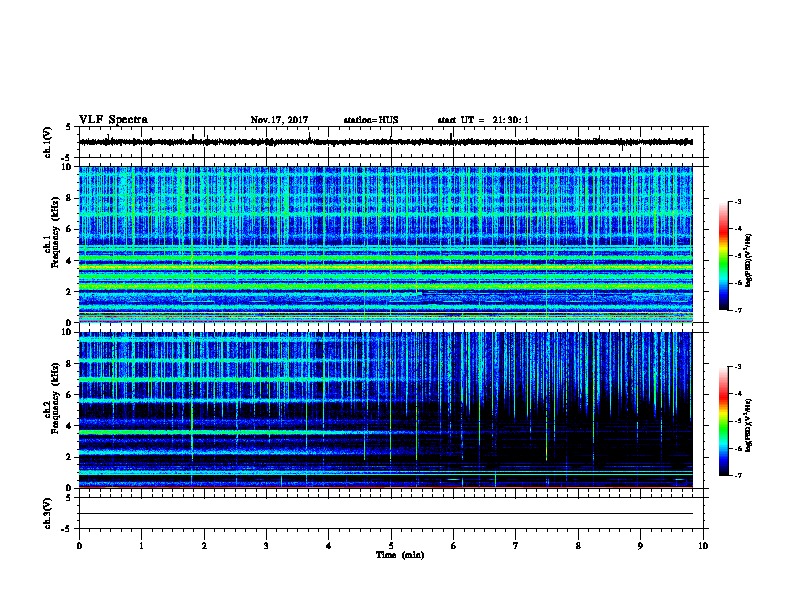Click the ch.1 color bar "-5" tick value
Image resolution: width=792 pixels, height=612 pixels.
pyautogui.click(x=738, y=256)
